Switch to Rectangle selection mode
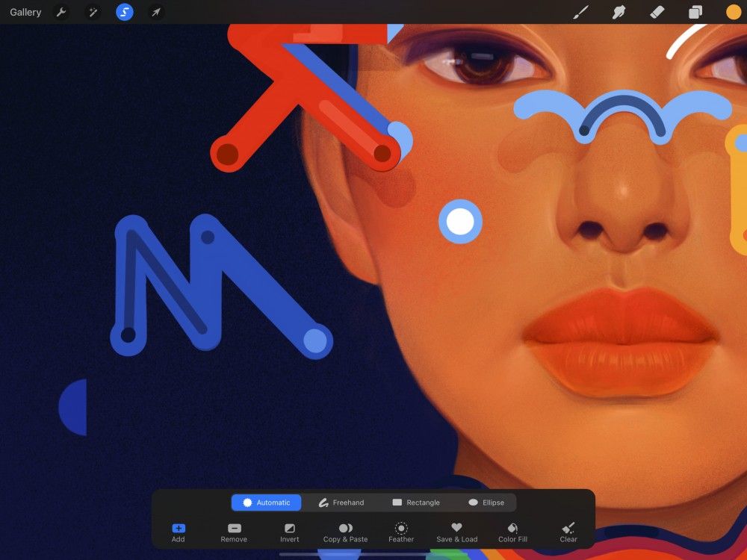 (x=415, y=502)
